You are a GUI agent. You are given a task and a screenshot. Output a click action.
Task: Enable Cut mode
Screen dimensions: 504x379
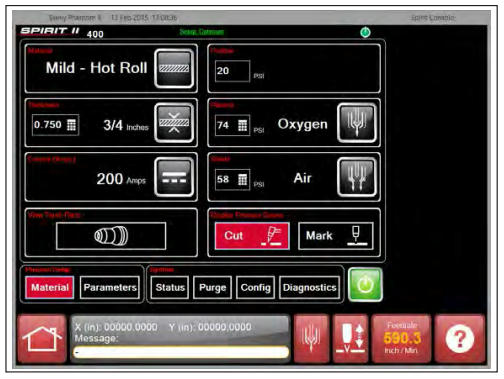(252, 236)
